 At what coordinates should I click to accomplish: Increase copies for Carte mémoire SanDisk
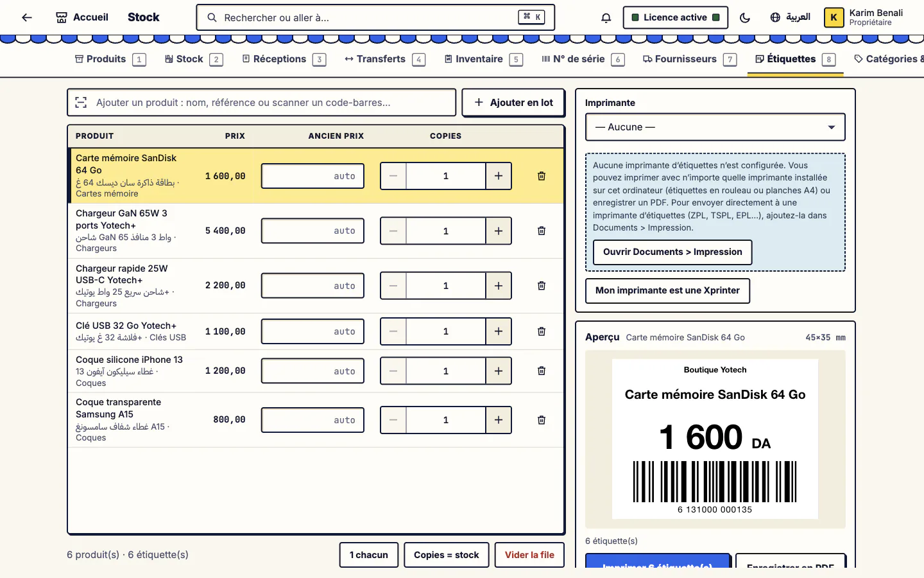499,176
